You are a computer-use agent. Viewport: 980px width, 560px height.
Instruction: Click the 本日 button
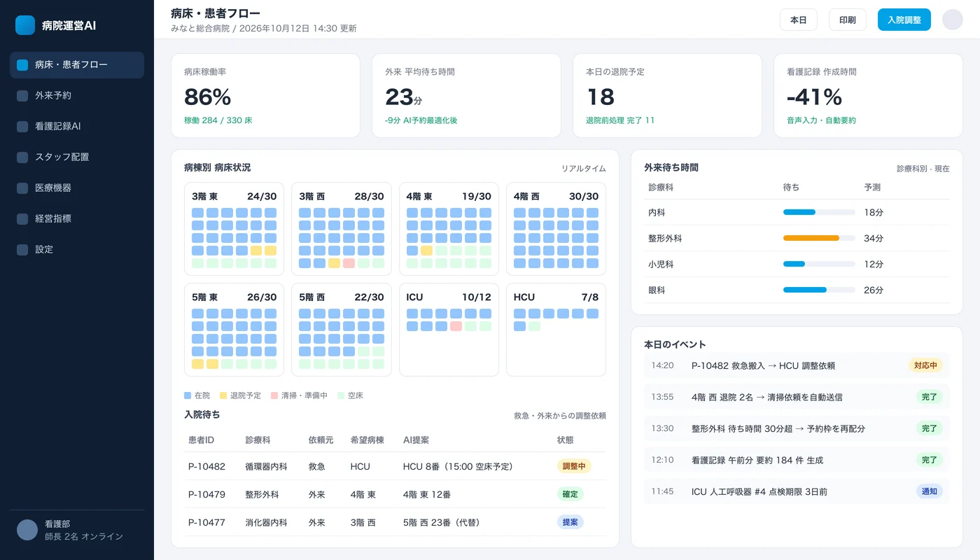pyautogui.click(x=799, y=20)
